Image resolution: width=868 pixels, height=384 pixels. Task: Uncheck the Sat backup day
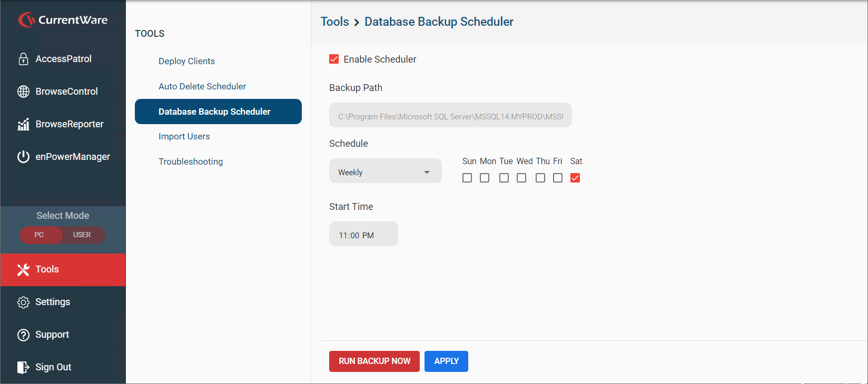[575, 178]
